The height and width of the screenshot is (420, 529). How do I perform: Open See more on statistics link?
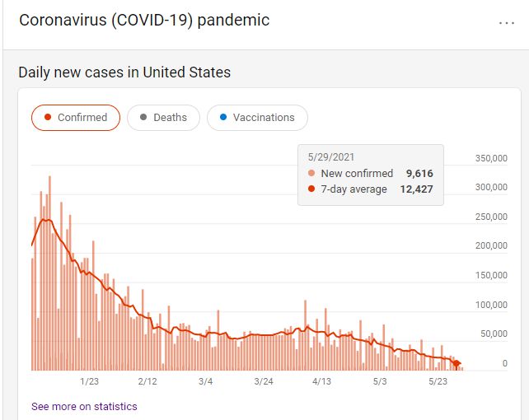(84, 407)
